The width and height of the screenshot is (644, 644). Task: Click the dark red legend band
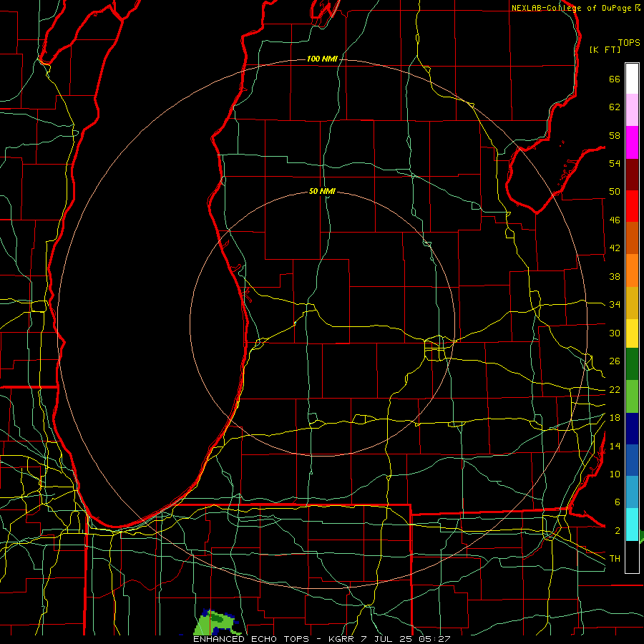tap(632, 175)
